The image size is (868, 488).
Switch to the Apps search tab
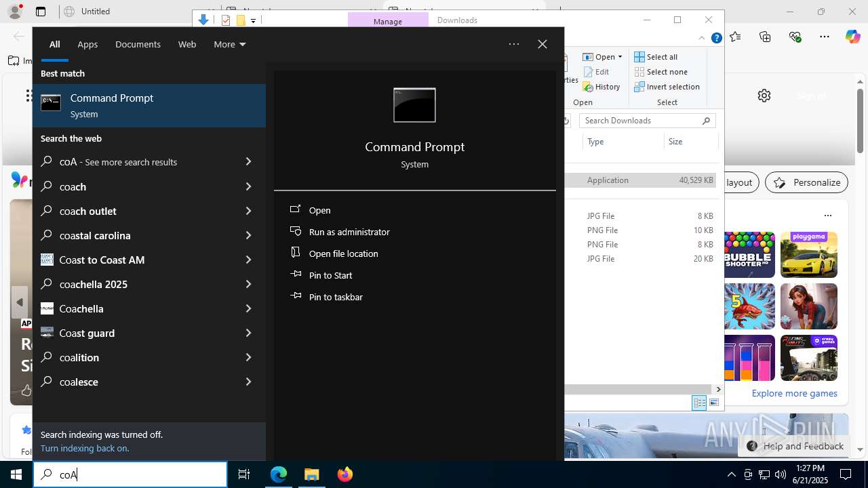[87, 44]
